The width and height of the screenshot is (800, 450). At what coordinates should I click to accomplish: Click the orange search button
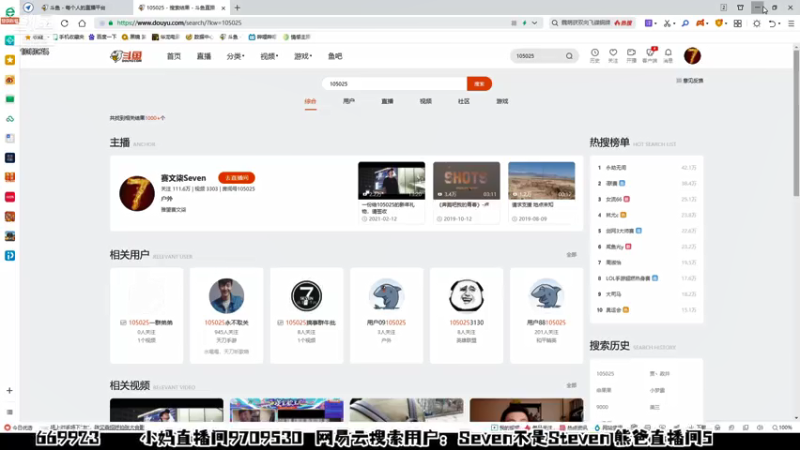479,84
